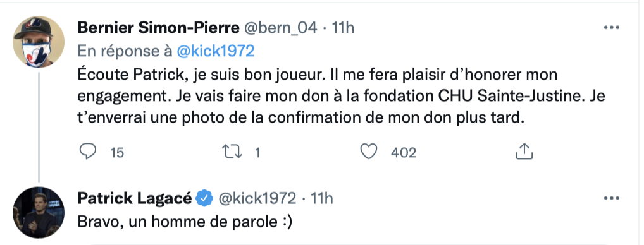The width and height of the screenshot is (644, 245).
Task: Open the 'Bravo, un homme de parole' tweet text
Action: pos(185,222)
